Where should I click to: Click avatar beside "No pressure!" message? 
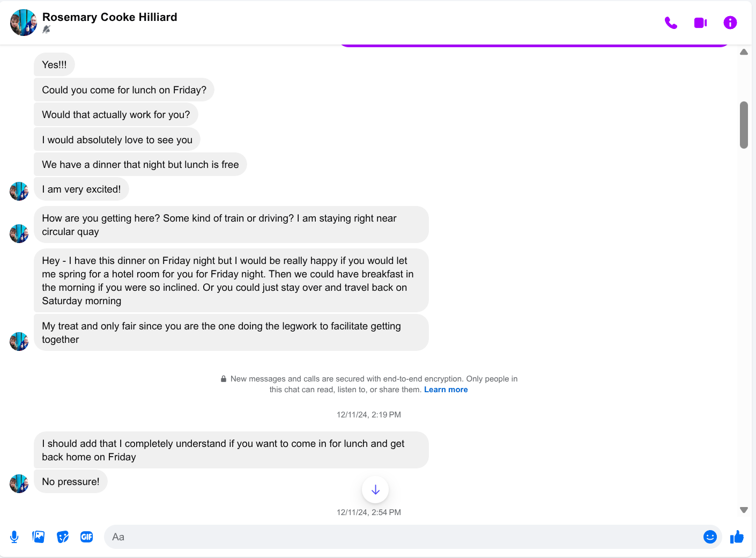pos(19,483)
